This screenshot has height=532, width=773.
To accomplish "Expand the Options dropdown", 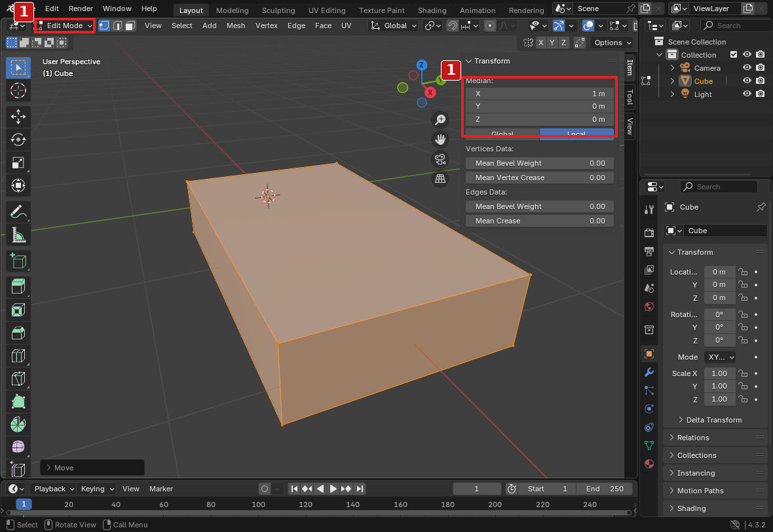I will coord(612,43).
